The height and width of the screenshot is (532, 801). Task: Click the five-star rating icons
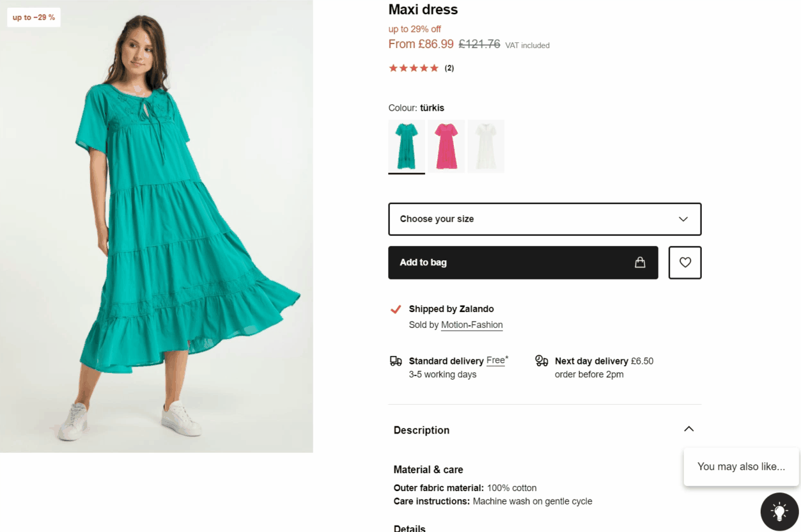pos(414,68)
